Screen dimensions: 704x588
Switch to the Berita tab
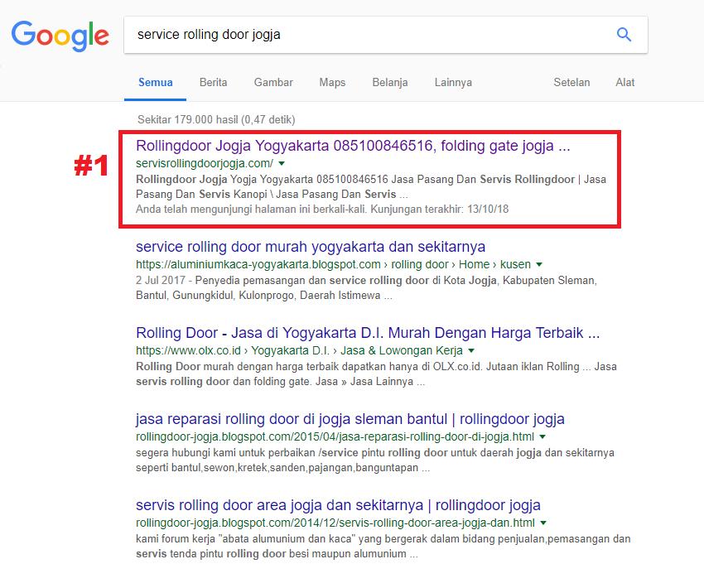coord(213,83)
